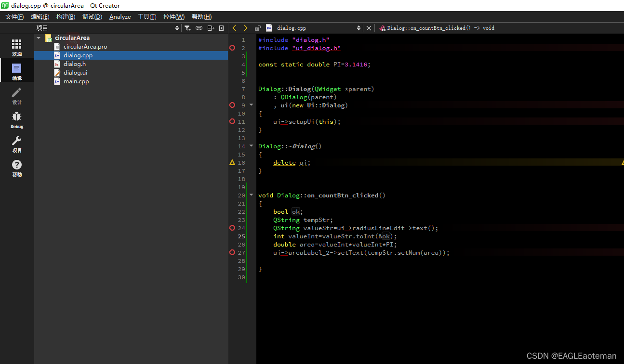
Task: Open the 帮助(H) menu
Action: point(201,17)
